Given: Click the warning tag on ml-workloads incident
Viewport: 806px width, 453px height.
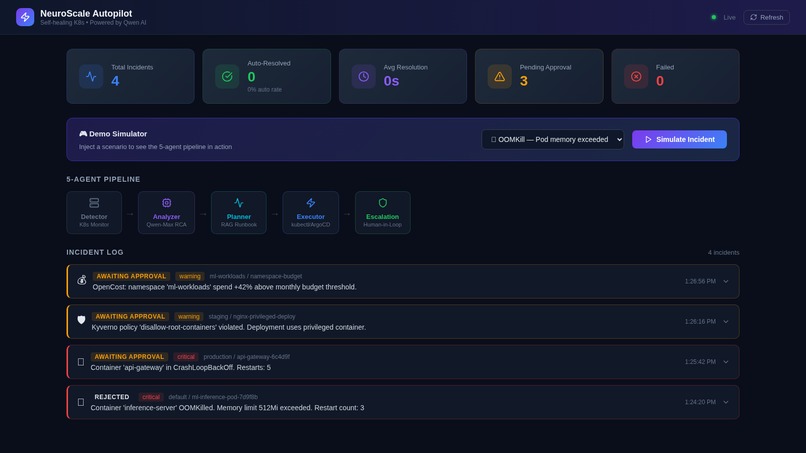Looking at the screenshot, I should [x=190, y=276].
